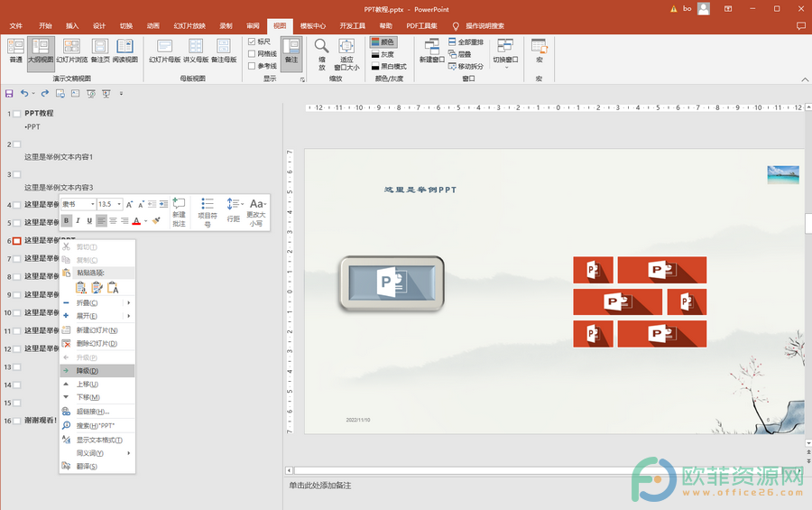Open the 宏 macros button
Viewport: 812px width, 510px height.
[x=540, y=51]
